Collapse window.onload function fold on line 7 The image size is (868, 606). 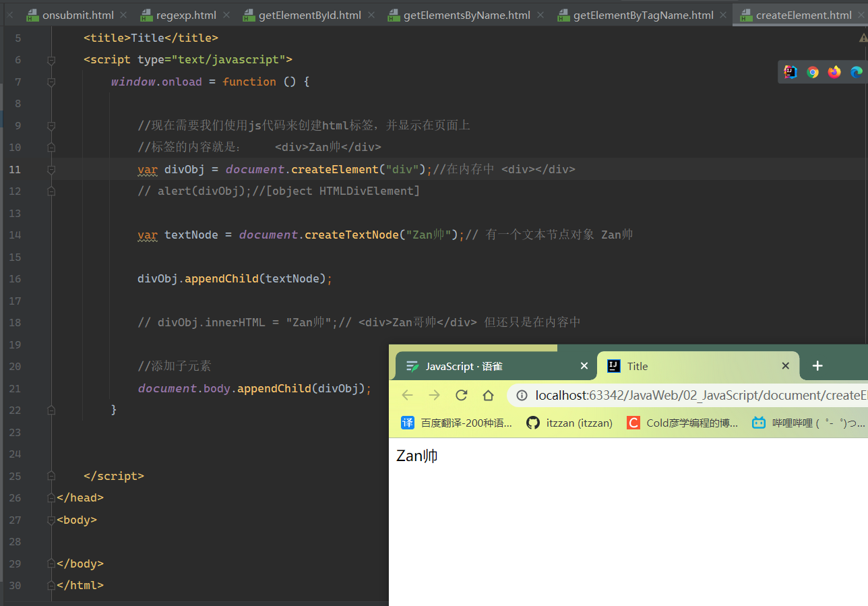(51, 82)
